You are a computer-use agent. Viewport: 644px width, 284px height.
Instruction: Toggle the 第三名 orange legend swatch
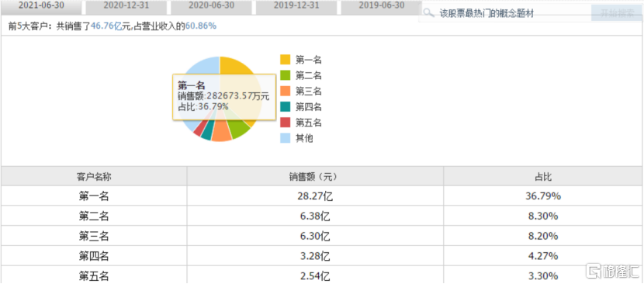[286, 91]
